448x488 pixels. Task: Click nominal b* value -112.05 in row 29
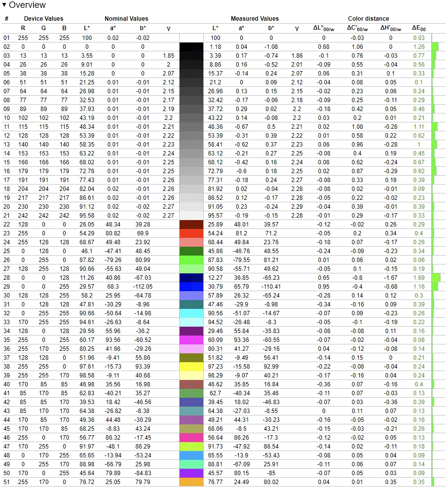coord(143,287)
